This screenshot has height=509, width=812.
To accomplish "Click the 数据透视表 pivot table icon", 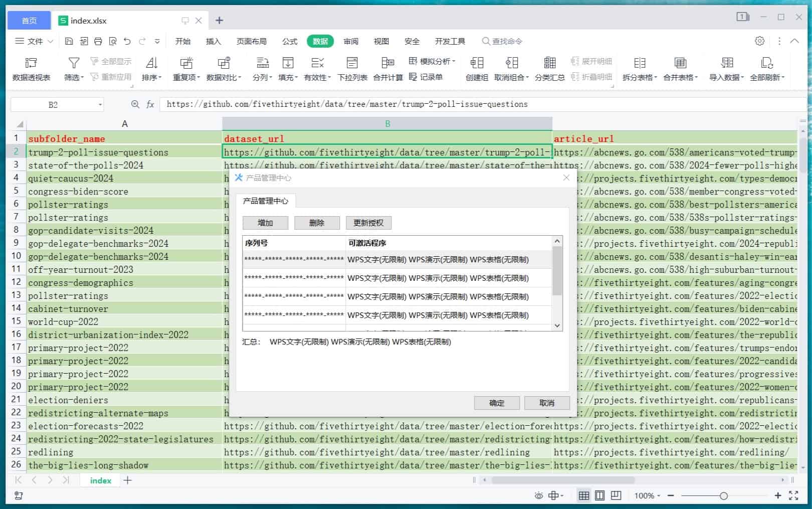I will coord(31,63).
